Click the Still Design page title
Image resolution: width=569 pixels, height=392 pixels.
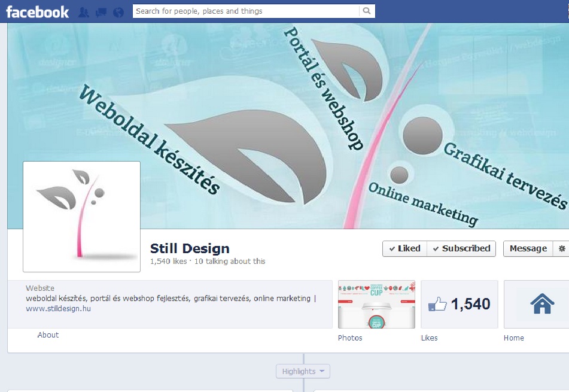(x=190, y=248)
